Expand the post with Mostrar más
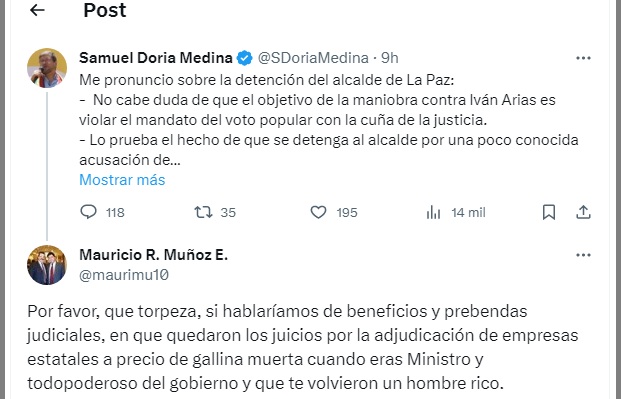This screenshot has width=621, height=399. [122, 180]
